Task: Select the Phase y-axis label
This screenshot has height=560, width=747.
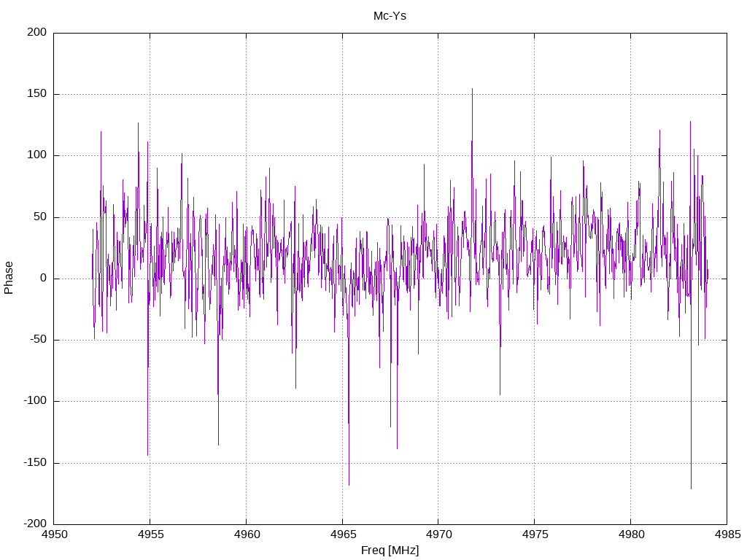Action: coord(9,278)
